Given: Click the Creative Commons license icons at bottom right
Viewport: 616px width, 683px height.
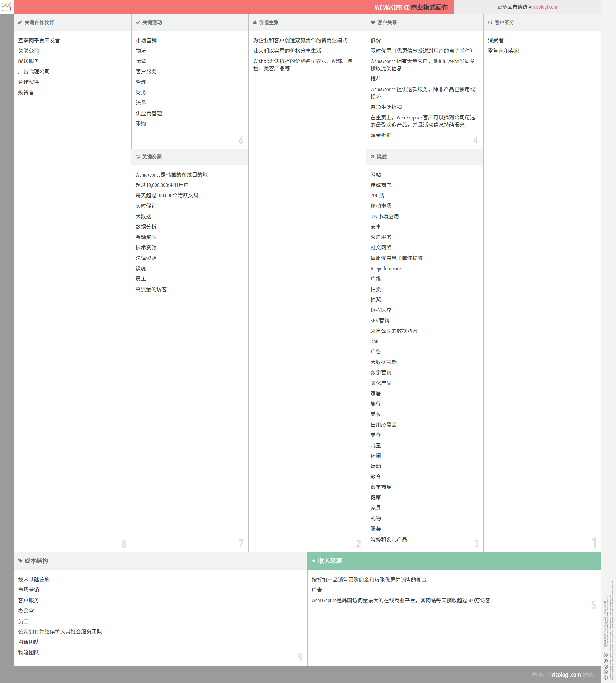Looking at the screenshot, I should tap(606, 666).
